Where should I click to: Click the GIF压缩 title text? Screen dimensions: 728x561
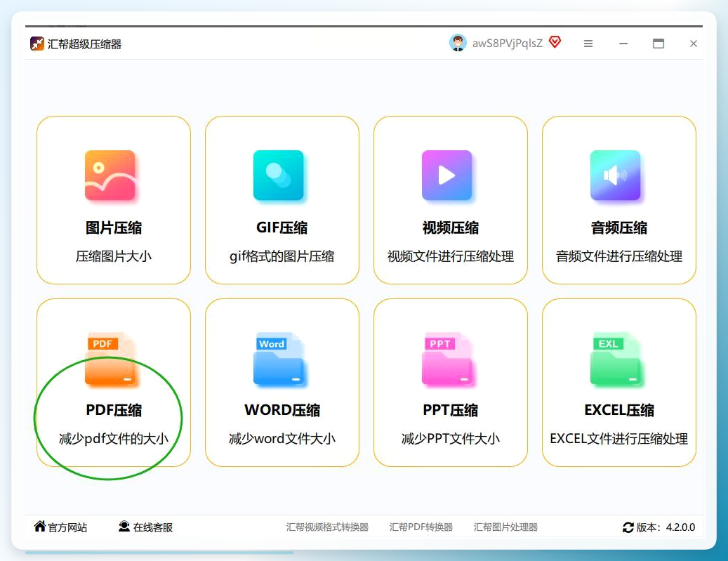(x=282, y=227)
